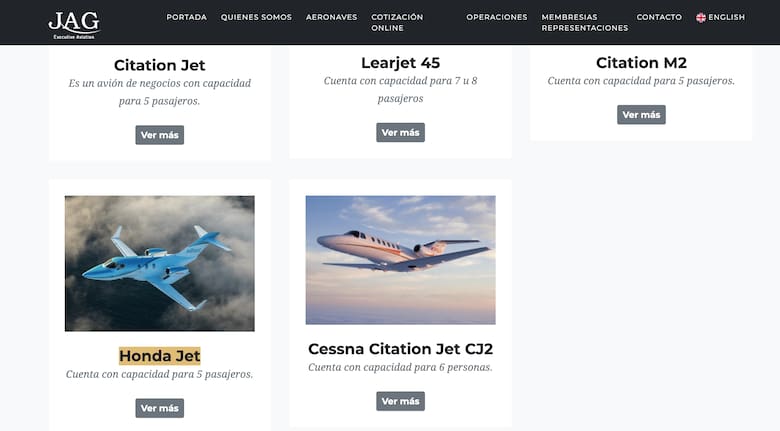Image resolution: width=780 pixels, height=431 pixels.
Task: Switch language to English
Action: point(726,17)
